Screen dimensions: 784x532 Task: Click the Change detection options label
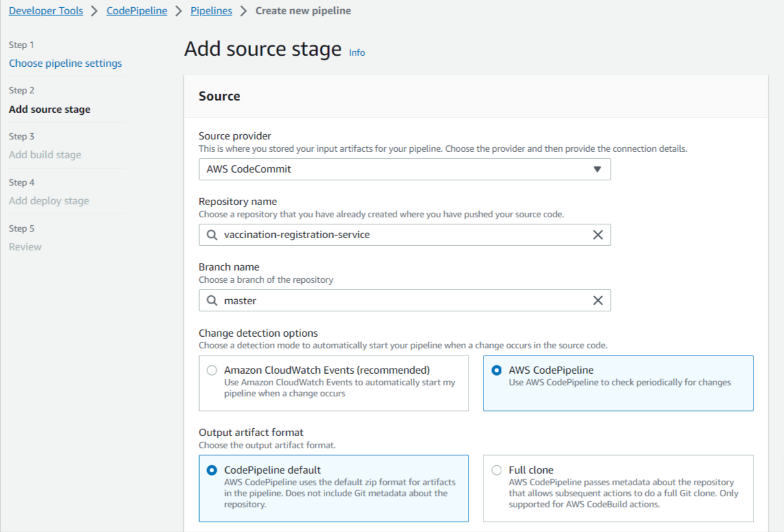tap(258, 333)
